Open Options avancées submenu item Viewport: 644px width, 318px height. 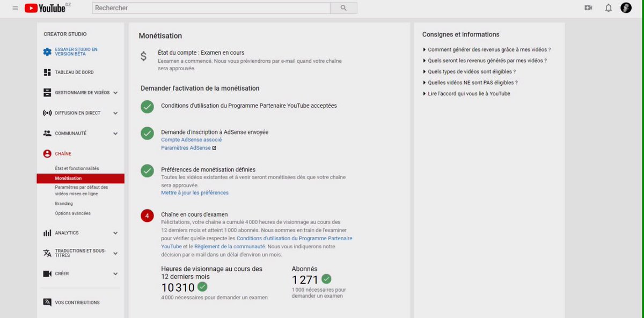[72, 213]
